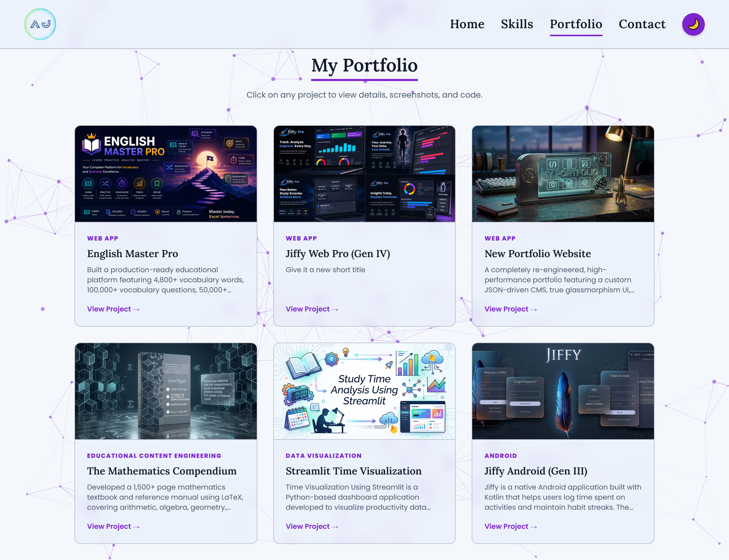This screenshot has height=560, width=729.
Task: Click WEB APP label above New Portfolio Website
Action: click(x=500, y=238)
